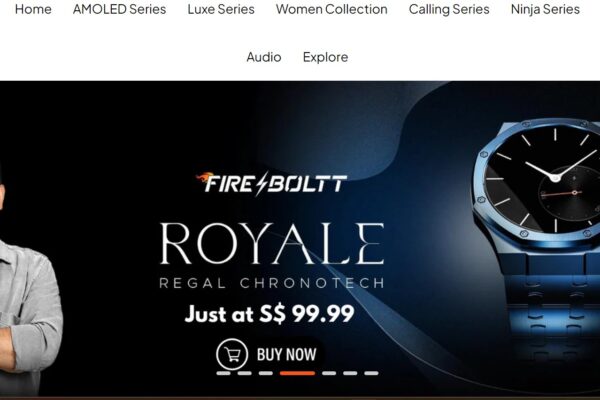Jump to first carousel slide indicator
This screenshot has width=600, height=400.
[223, 373]
